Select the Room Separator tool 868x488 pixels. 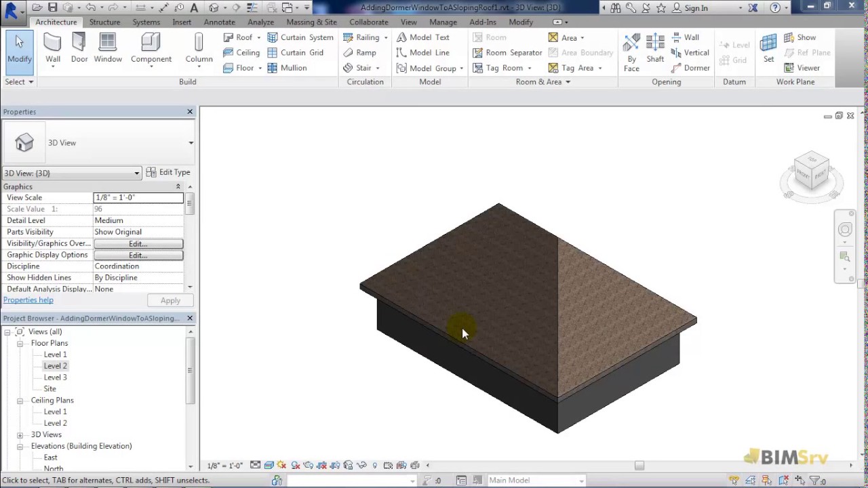[507, 52]
